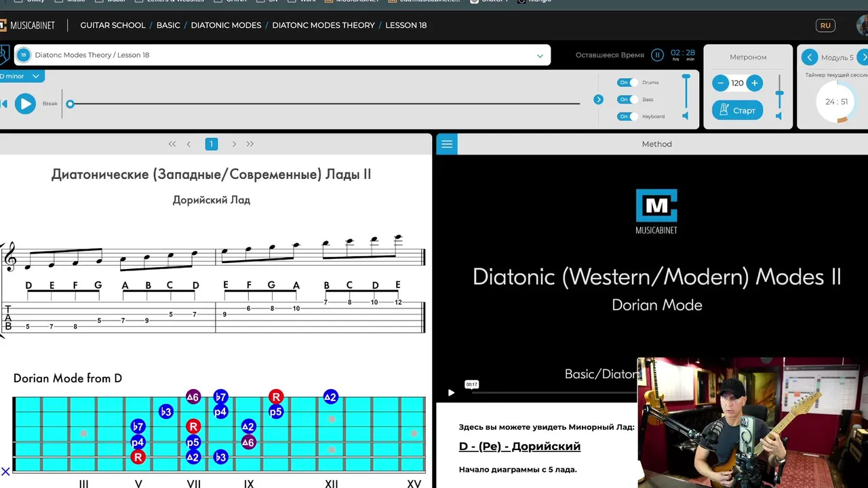Open Diatonc Modes Theory breadcrumb
868x488 pixels.
coord(323,25)
